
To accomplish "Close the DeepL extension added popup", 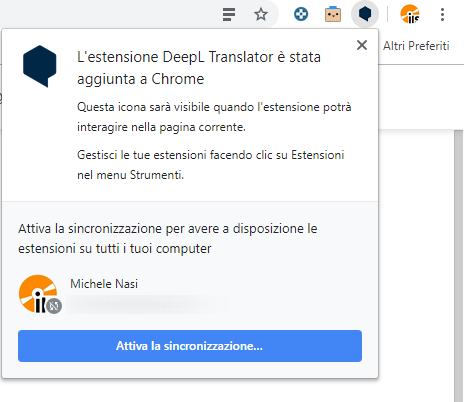I will tap(362, 45).
